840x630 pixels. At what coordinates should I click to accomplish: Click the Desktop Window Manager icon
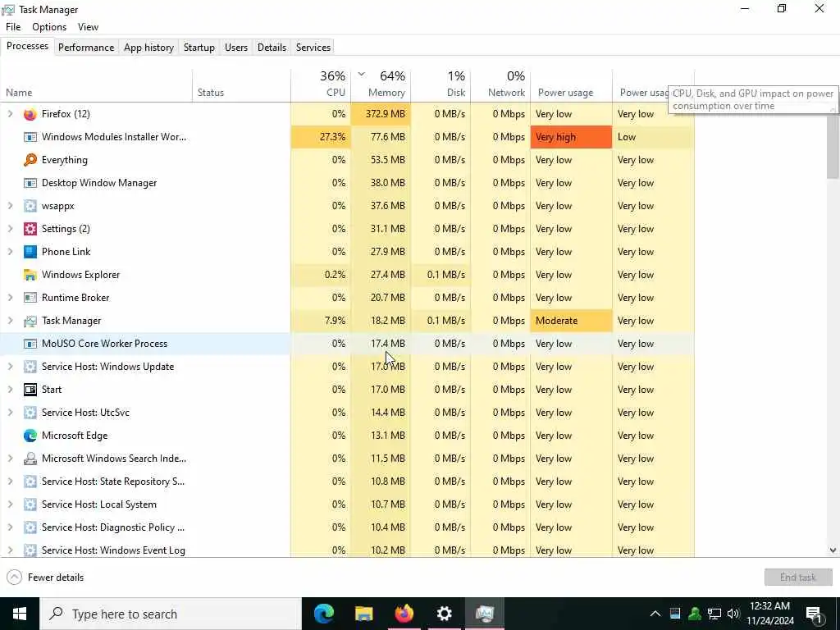[30, 183]
